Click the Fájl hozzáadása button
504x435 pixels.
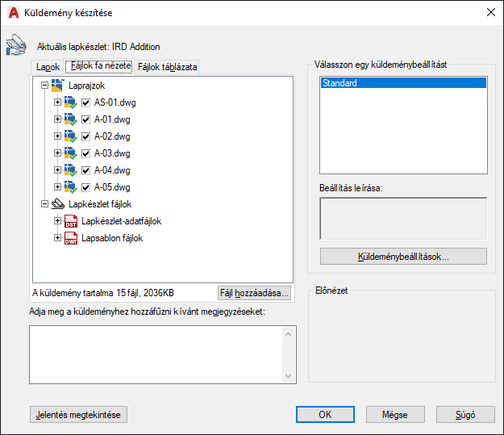254,293
